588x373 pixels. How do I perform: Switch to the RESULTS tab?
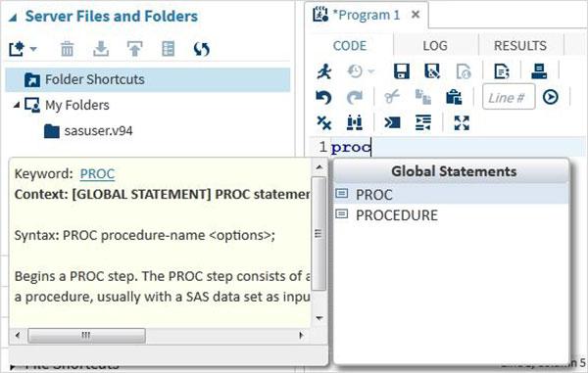520,46
